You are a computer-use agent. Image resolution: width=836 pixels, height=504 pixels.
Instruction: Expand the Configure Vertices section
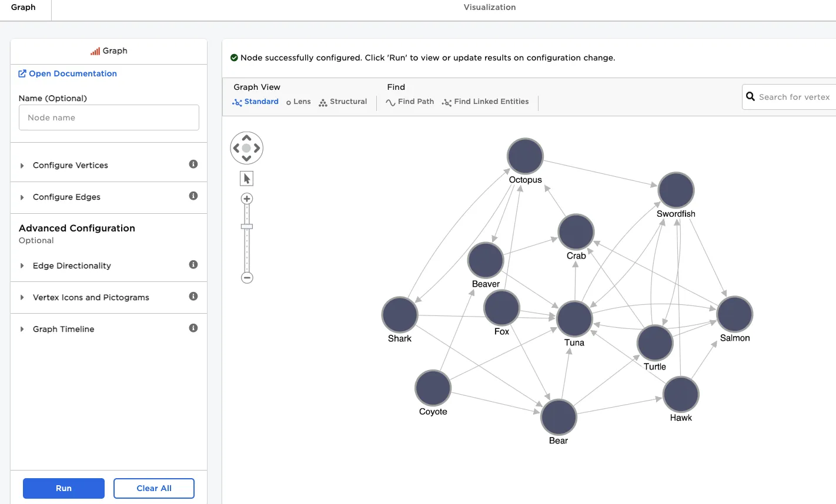(70, 166)
